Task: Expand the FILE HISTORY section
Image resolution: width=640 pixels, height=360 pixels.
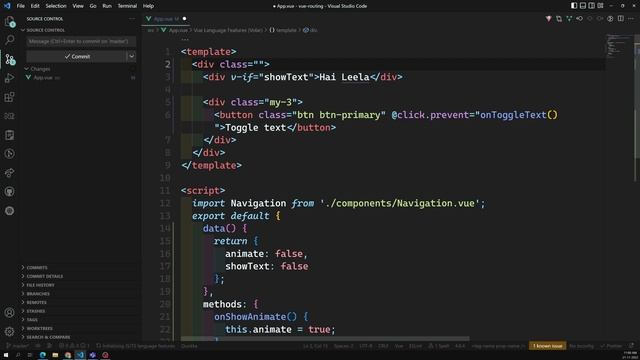Action: 40,285
